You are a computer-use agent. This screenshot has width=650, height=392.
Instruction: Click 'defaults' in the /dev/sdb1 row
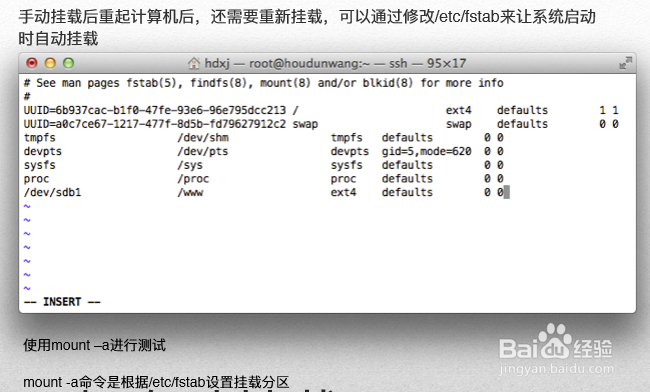coord(407,192)
